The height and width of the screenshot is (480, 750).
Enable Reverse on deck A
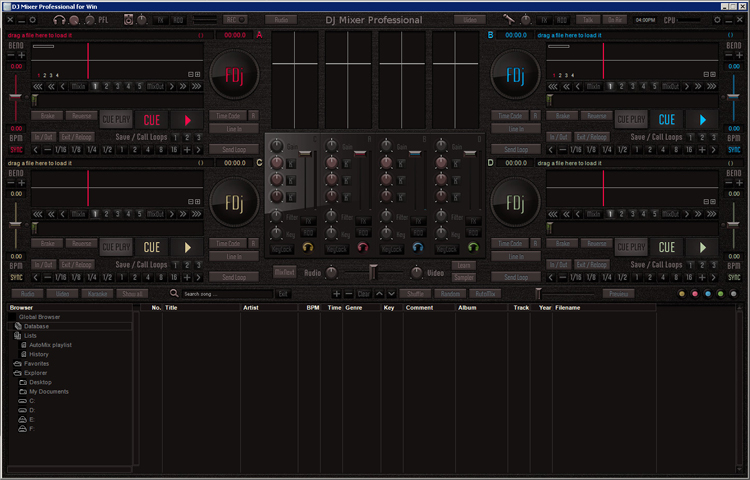[82, 116]
